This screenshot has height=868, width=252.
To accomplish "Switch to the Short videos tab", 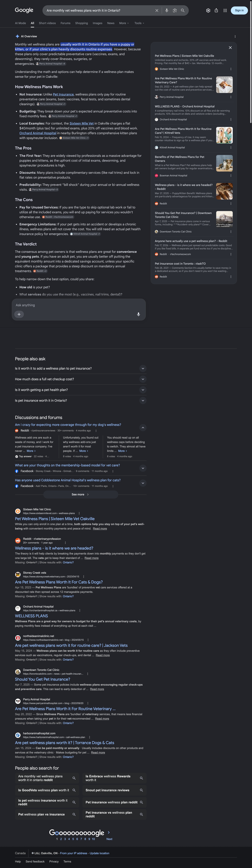I will pyautogui.click(x=47, y=23).
